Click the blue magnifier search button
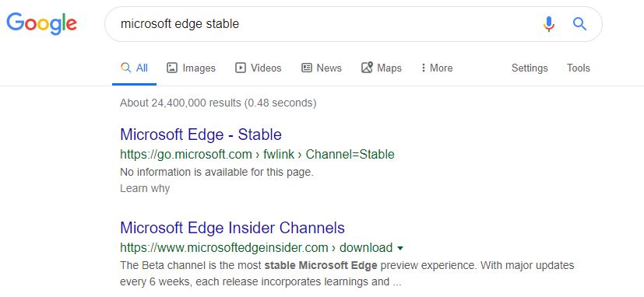 click(x=579, y=24)
